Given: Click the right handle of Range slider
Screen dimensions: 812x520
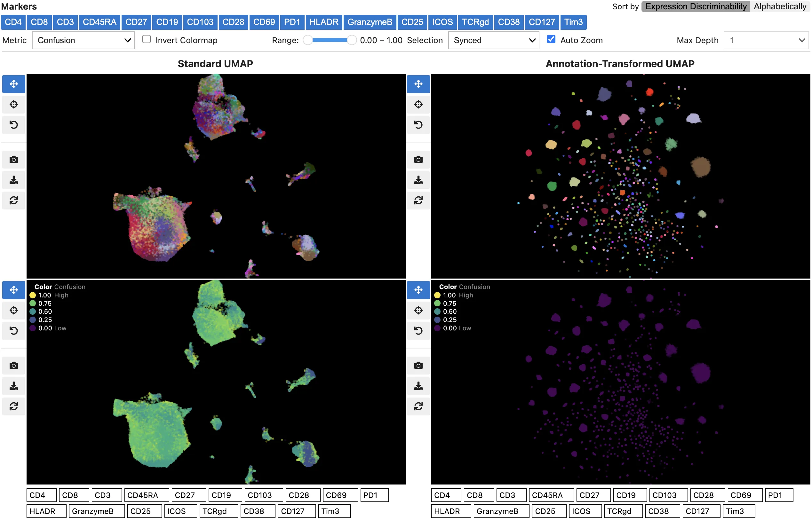Looking at the screenshot, I should [x=352, y=41].
